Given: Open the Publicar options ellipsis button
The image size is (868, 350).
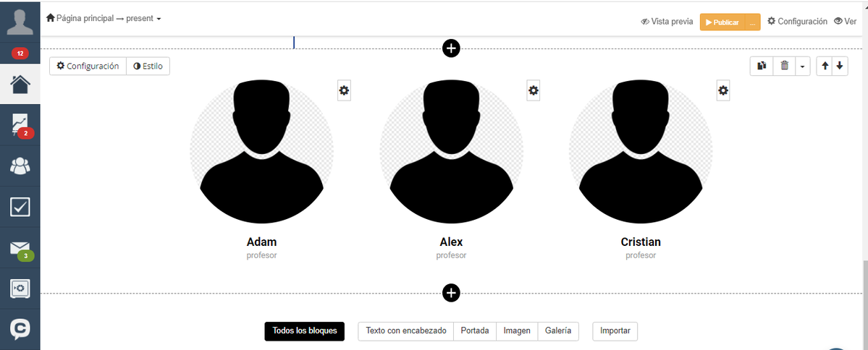Looking at the screenshot, I should [x=752, y=22].
